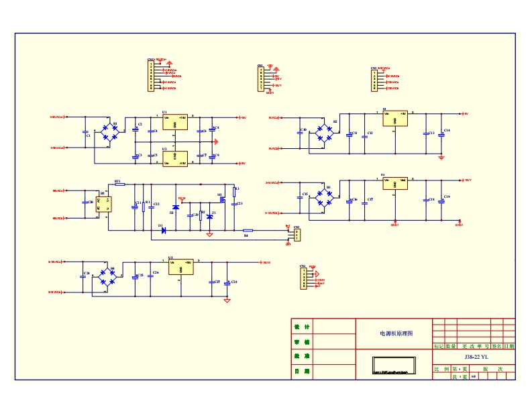Select the 9-pin CN1 connector

pos(151,75)
